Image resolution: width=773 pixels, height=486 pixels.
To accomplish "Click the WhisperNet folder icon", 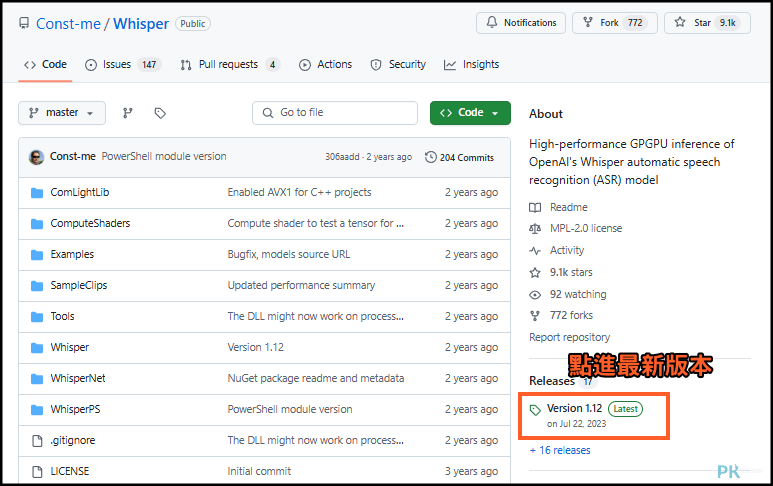I will coord(37,379).
